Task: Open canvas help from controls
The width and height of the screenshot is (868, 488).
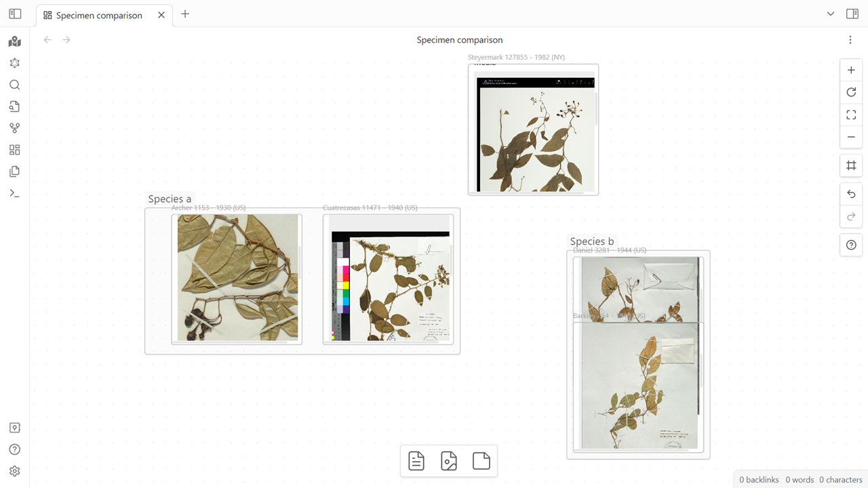Action: pos(852,245)
